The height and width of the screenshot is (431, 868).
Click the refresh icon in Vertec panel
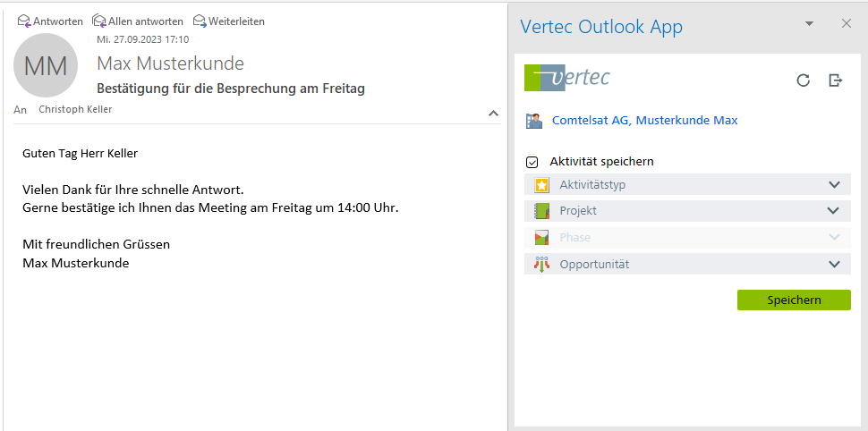(x=804, y=80)
